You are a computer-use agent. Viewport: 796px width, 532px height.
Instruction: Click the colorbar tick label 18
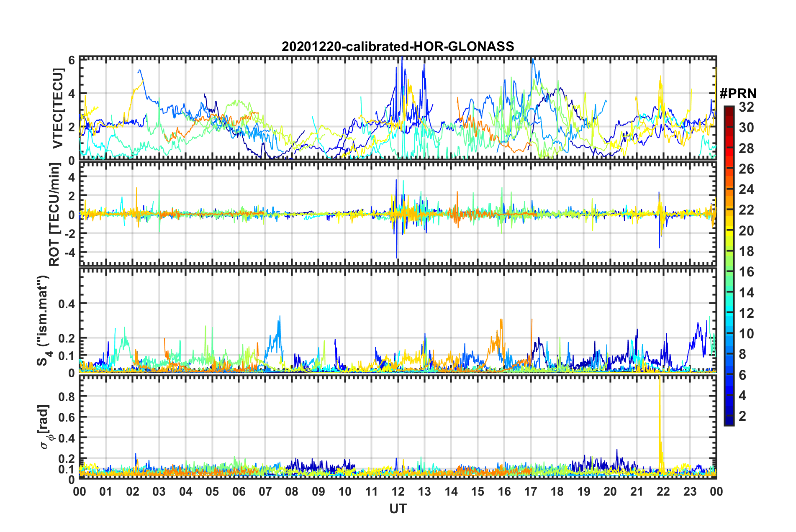747,251
